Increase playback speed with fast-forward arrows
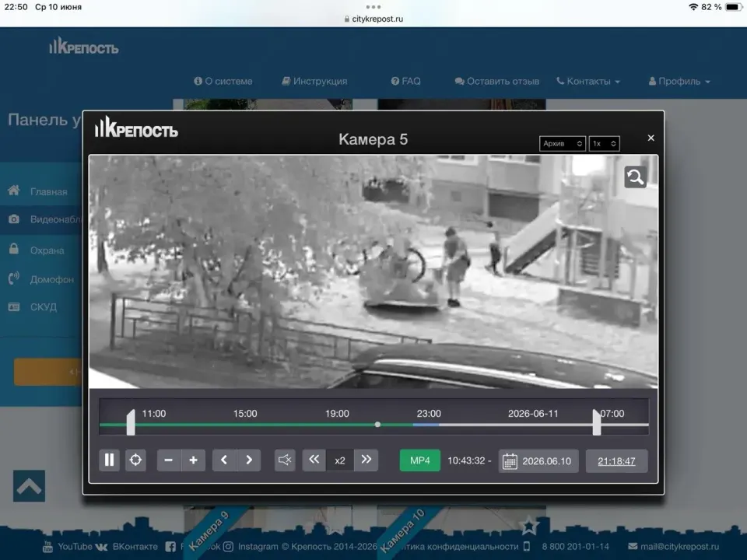747x560 pixels. [x=366, y=460]
